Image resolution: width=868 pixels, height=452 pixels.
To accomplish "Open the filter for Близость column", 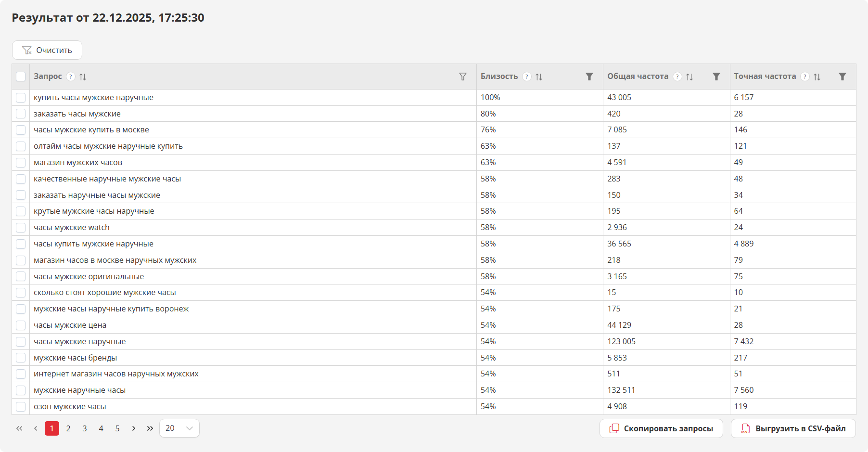I will [589, 77].
